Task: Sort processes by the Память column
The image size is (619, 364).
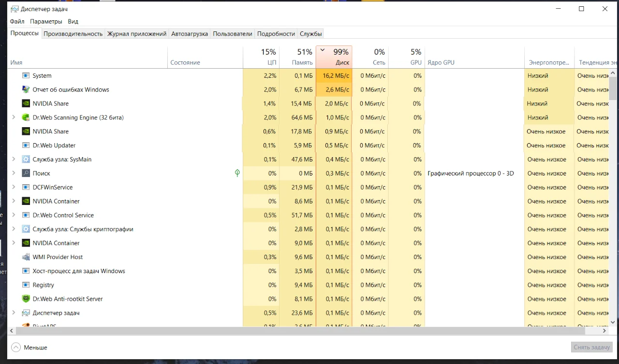Action: [x=297, y=57]
